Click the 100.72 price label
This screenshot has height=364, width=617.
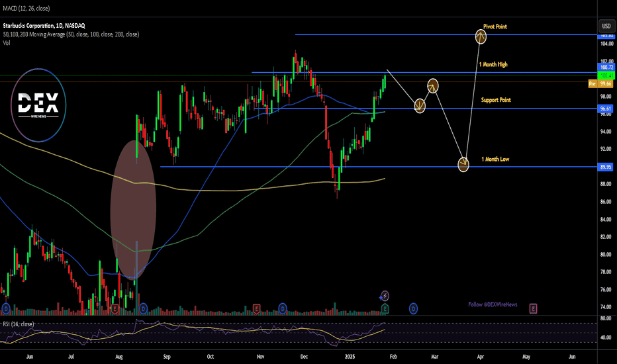coord(606,68)
